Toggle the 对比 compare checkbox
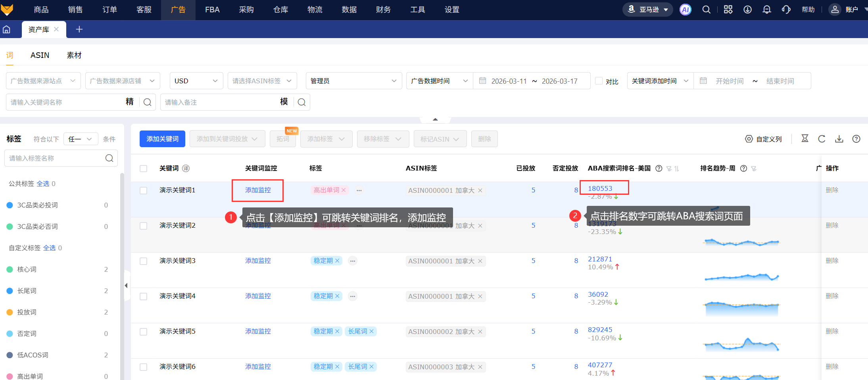This screenshot has width=868, height=380. [599, 81]
